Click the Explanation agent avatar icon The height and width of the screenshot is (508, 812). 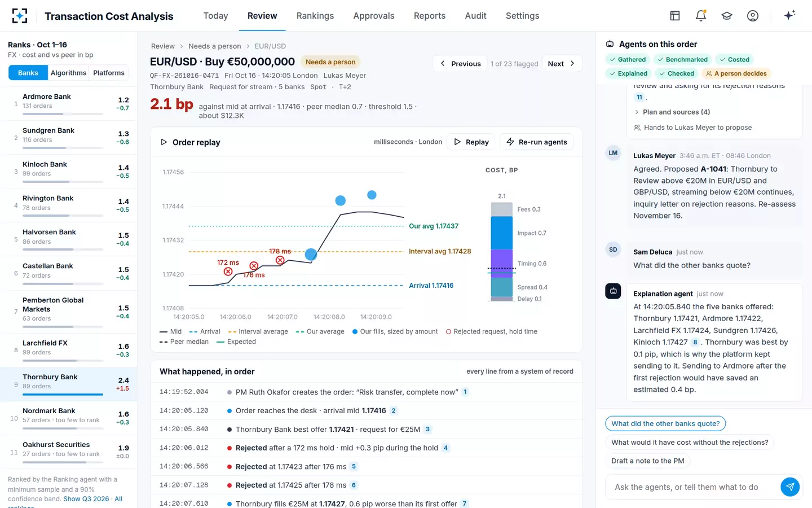[x=613, y=291]
